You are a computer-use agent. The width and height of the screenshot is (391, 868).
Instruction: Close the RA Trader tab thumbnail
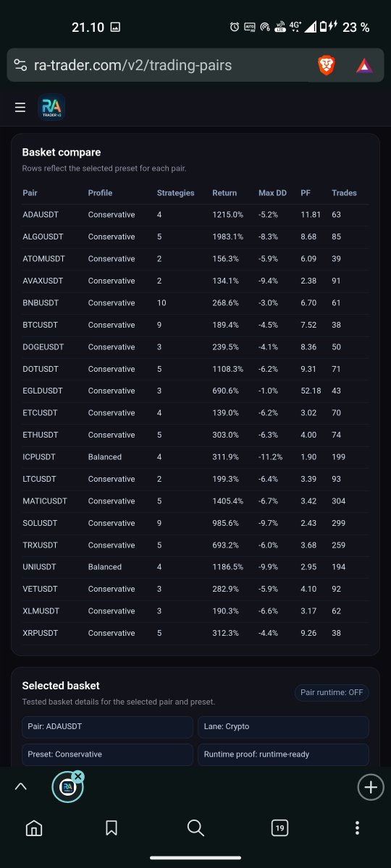(x=78, y=776)
